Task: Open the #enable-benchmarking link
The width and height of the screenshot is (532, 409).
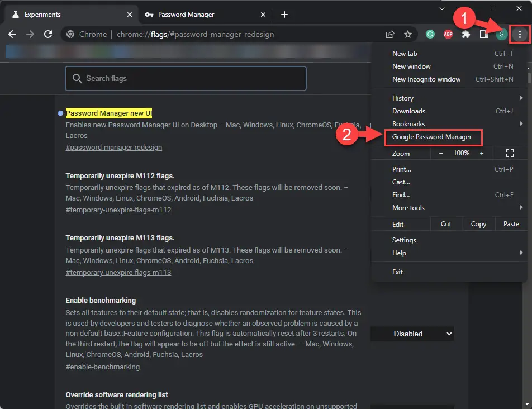Action: pyautogui.click(x=102, y=367)
